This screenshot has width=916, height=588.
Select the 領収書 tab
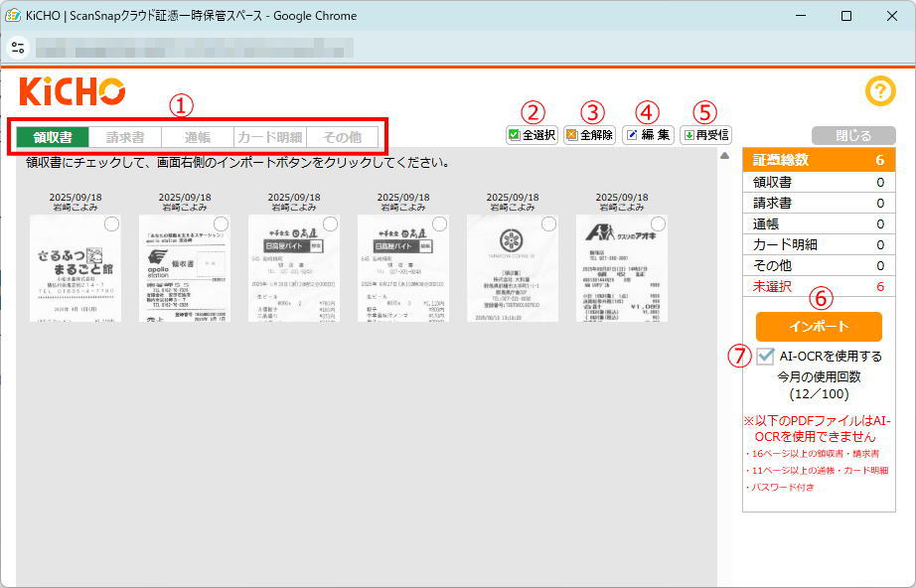53,137
